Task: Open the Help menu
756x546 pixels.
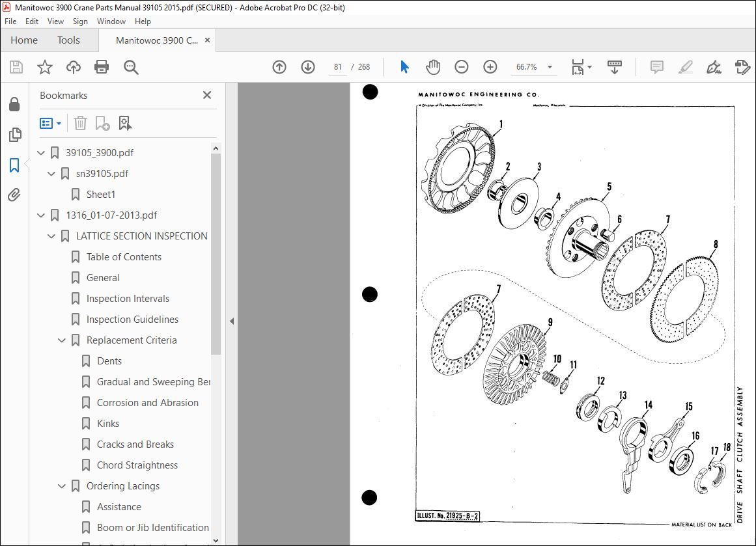Action: (x=143, y=21)
